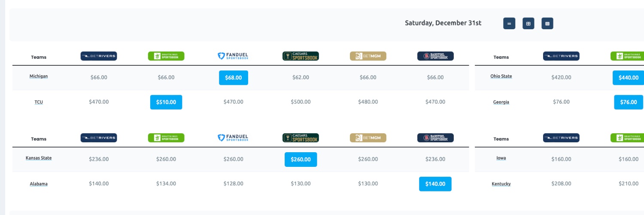644x215 pixels.
Task: Open the Georgia team link
Action: tap(501, 102)
